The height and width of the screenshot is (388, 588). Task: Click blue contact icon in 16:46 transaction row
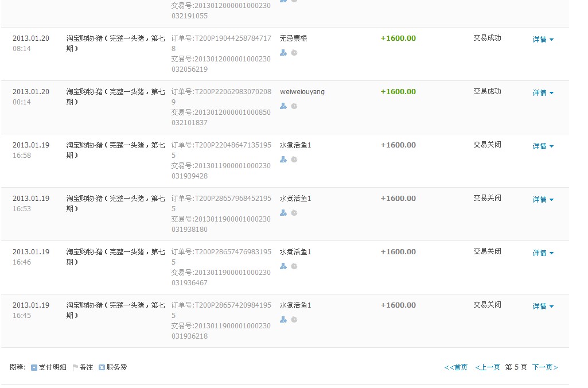[x=283, y=266]
